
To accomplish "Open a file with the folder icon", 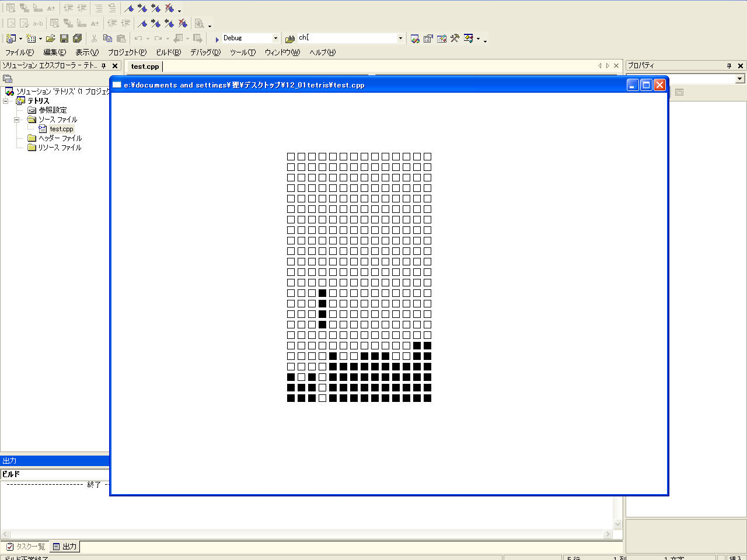I will tap(51, 38).
